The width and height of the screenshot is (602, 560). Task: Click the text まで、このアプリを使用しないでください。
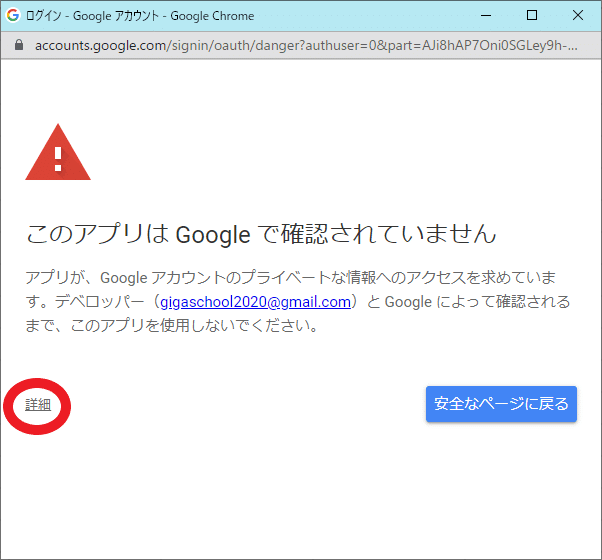coord(172,326)
